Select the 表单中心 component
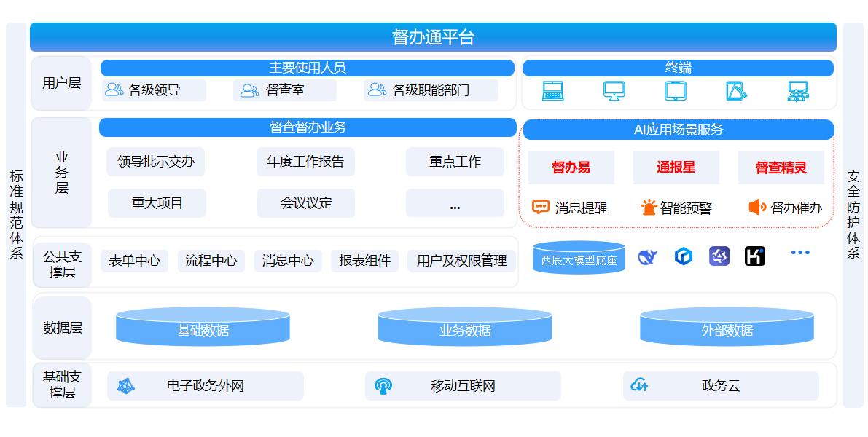868x437 pixels. (x=135, y=261)
